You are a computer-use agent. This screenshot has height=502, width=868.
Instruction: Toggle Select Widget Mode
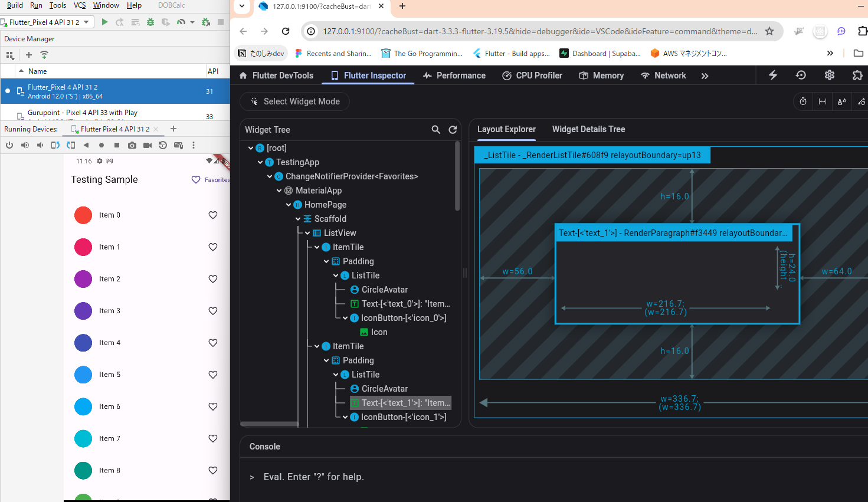tap(294, 101)
